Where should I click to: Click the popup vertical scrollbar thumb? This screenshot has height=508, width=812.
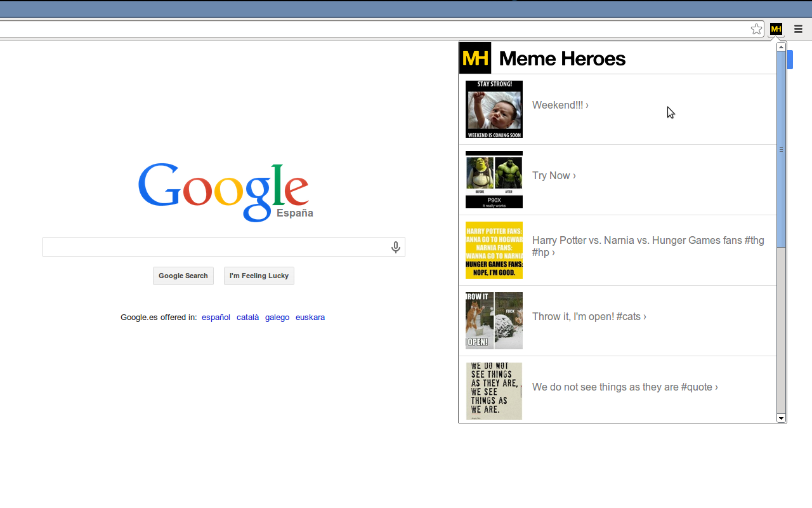tap(782, 150)
